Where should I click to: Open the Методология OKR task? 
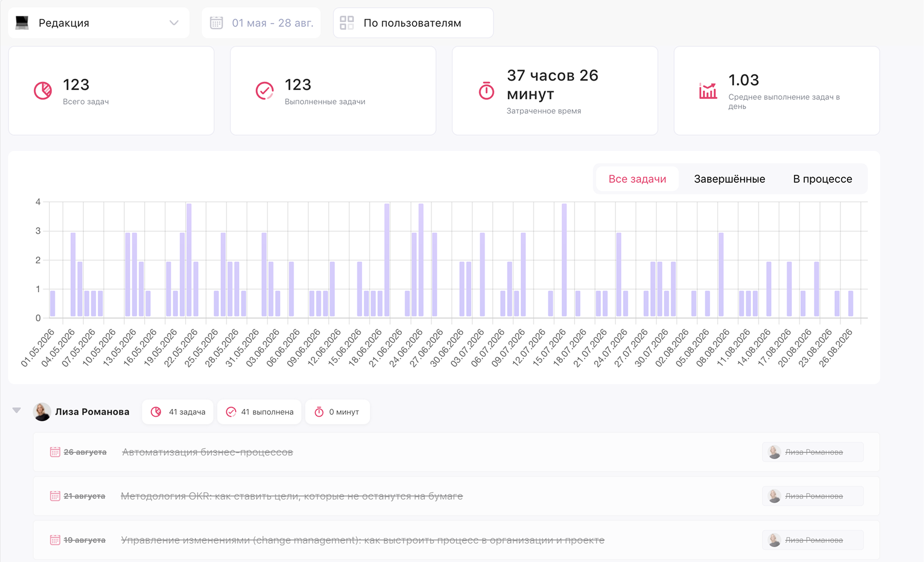(292, 496)
